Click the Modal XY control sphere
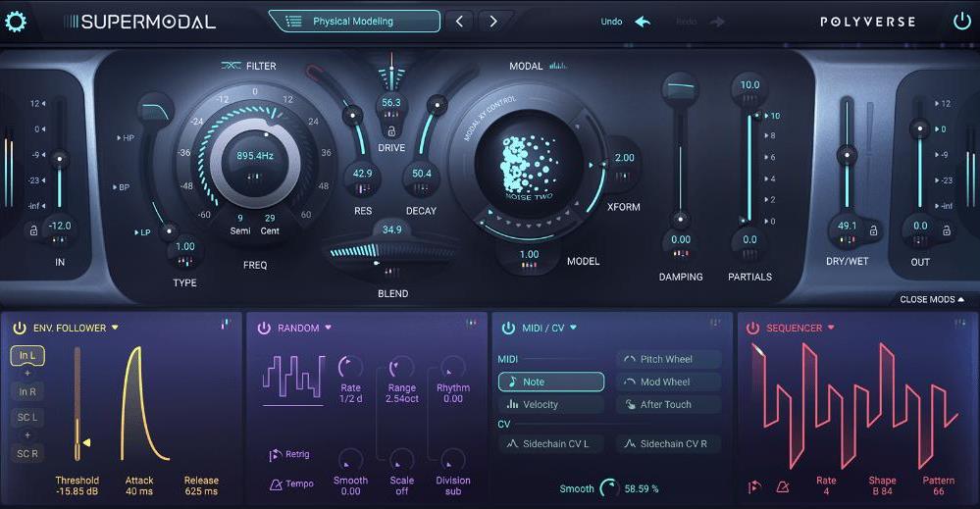The height and width of the screenshot is (509, 980). coord(529,166)
